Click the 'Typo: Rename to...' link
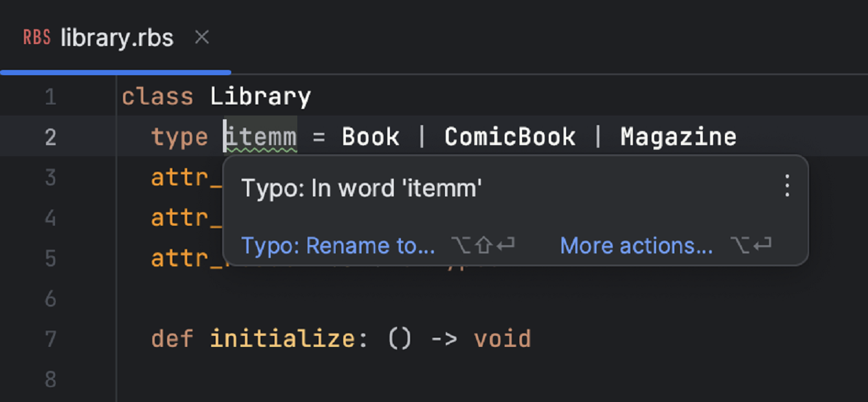 338,246
